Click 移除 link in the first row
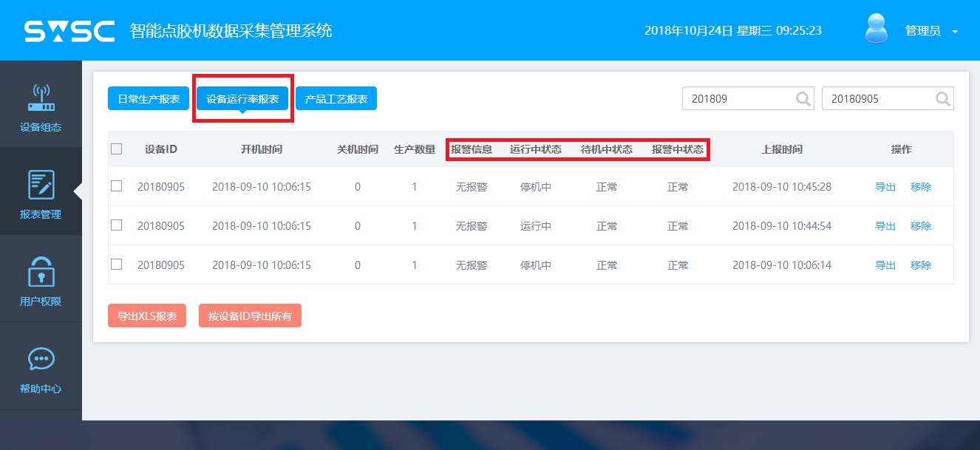The height and width of the screenshot is (450, 980). coord(921,187)
